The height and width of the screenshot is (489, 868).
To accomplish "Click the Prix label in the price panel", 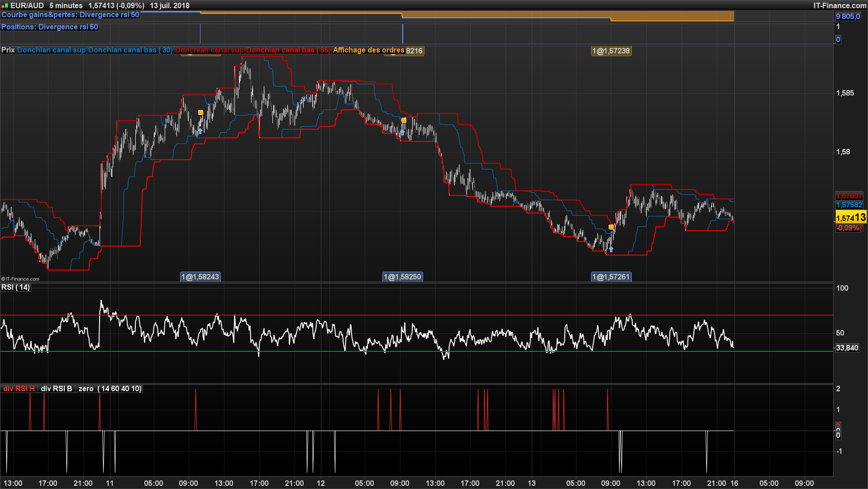I will coord(8,50).
